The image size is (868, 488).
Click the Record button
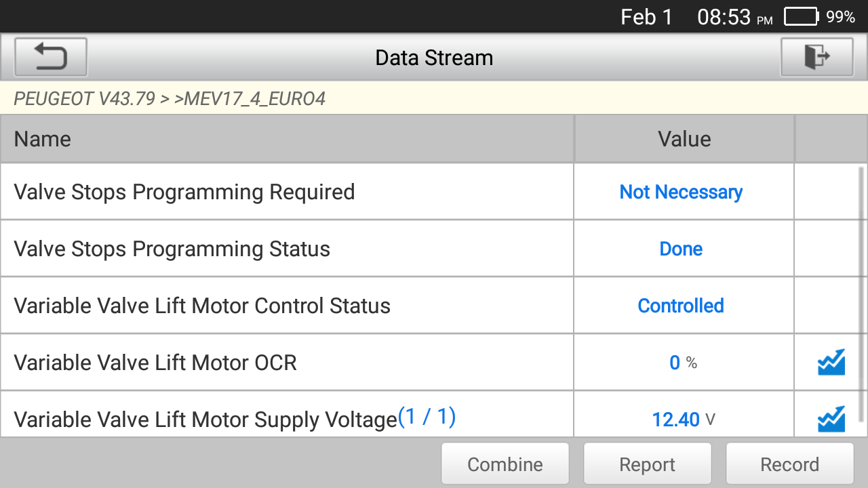[x=789, y=464]
